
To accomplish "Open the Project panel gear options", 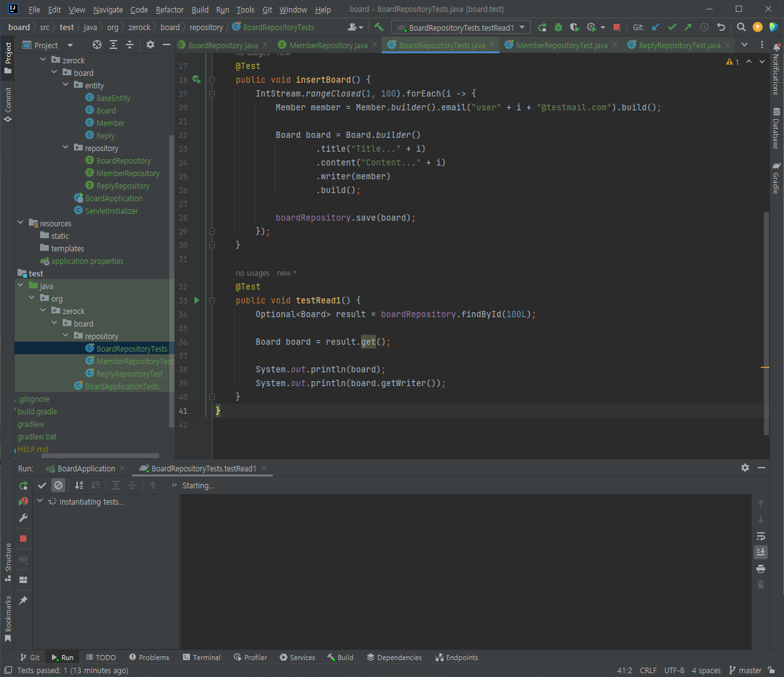I will pyautogui.click(x=150, y=45).
